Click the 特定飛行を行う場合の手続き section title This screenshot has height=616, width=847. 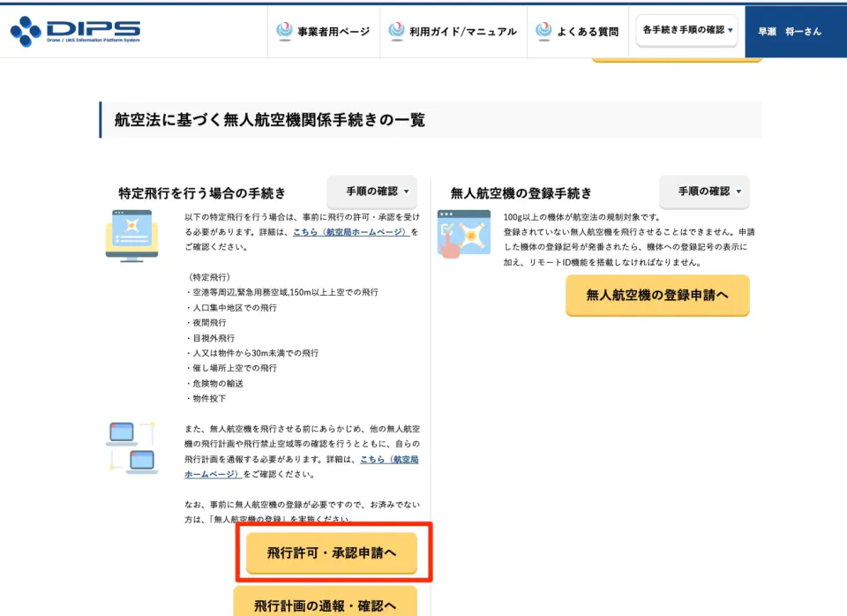click(202, 193)
